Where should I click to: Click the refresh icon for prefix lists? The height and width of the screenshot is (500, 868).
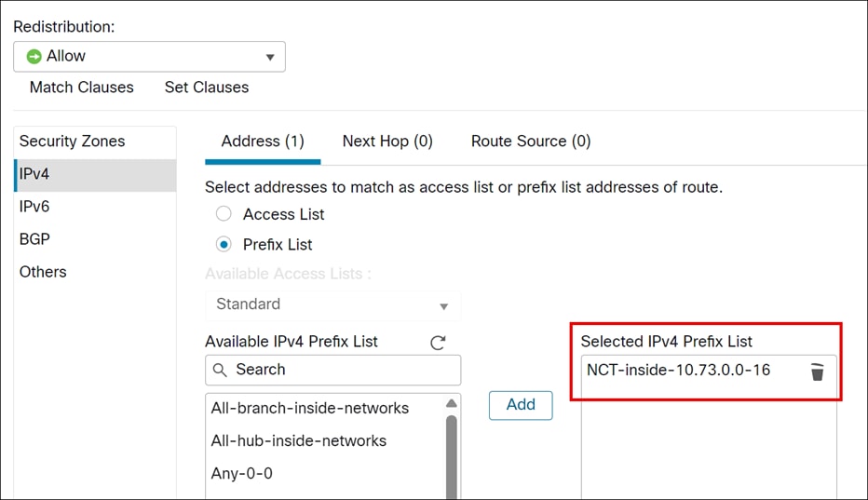(x=438, y=343)
